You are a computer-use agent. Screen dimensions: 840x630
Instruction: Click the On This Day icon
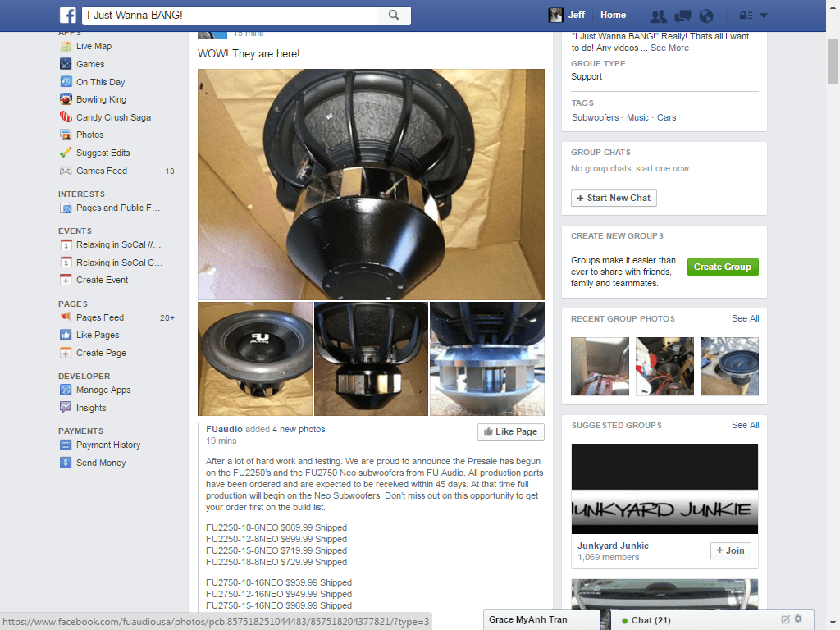[x=66, y=82]
